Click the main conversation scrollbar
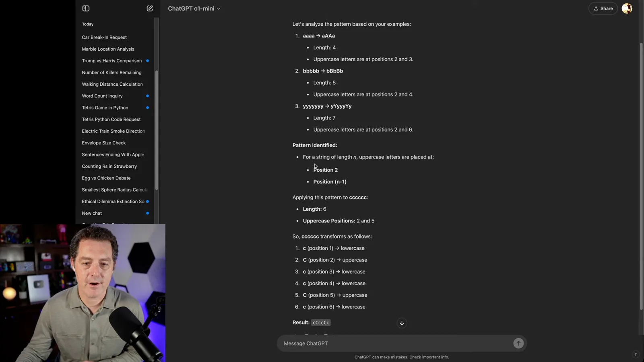The height and width of the screenshot is (362, 644). coord(641,176)
